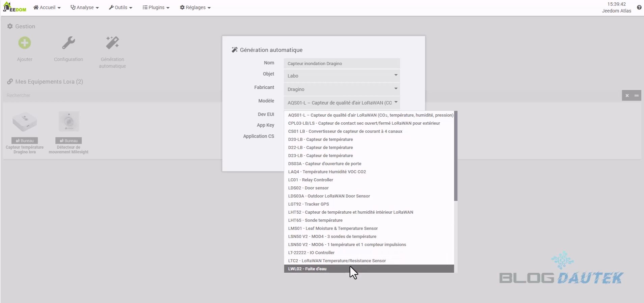Open the Plugins menu
The height and width of the screenshot is (303, 644).
click(x=156, y=7)
